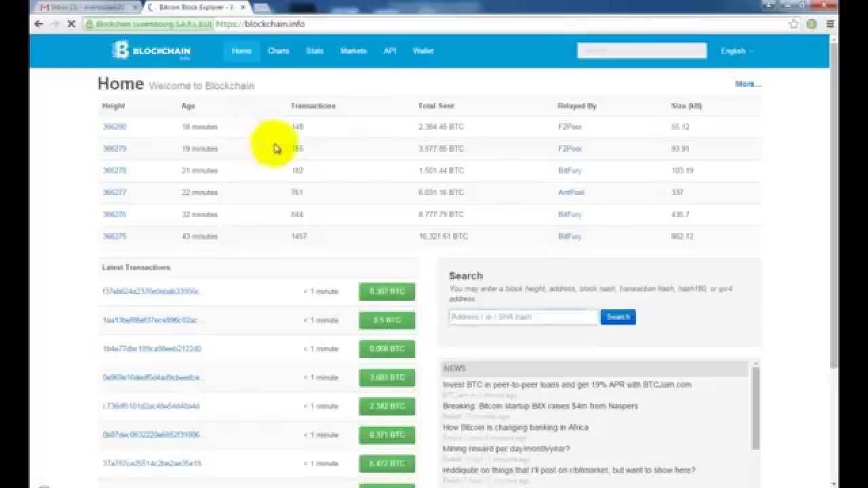The height and width of the screenshot is (488, 868).
Task: Click the Address / ip / SHA hash field
Action: click(x=524, y=317)
